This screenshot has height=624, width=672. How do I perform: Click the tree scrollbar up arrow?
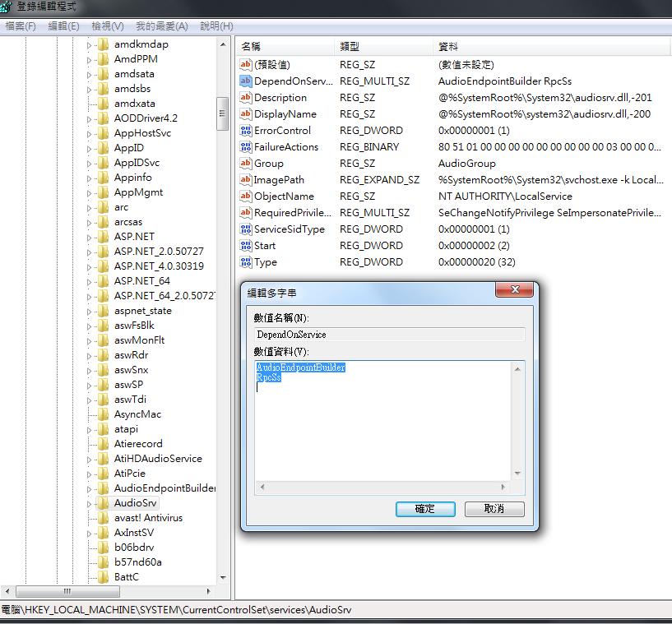[x=222, y=44]
